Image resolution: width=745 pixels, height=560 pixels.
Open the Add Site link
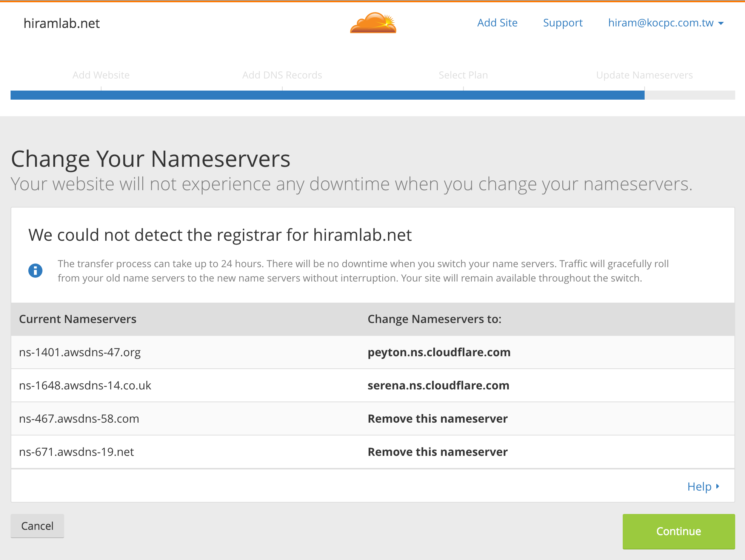497,23
